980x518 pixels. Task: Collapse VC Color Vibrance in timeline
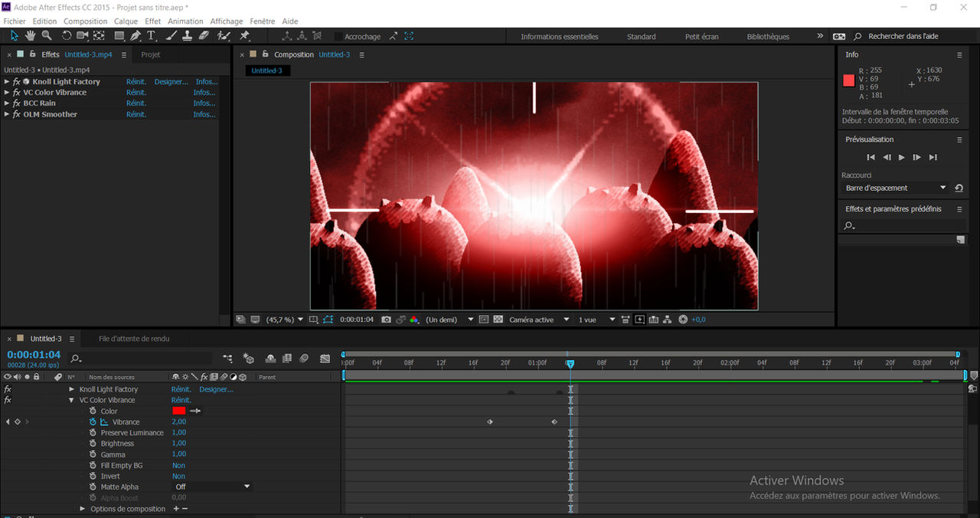point(72,400)
